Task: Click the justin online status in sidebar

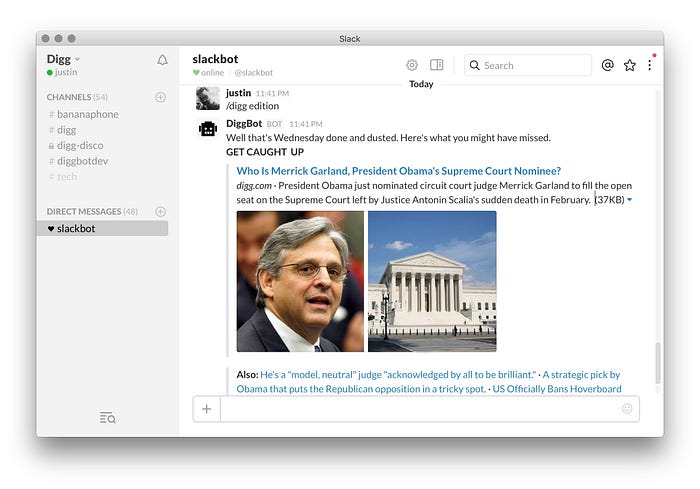Action: [x=62, y=72]
